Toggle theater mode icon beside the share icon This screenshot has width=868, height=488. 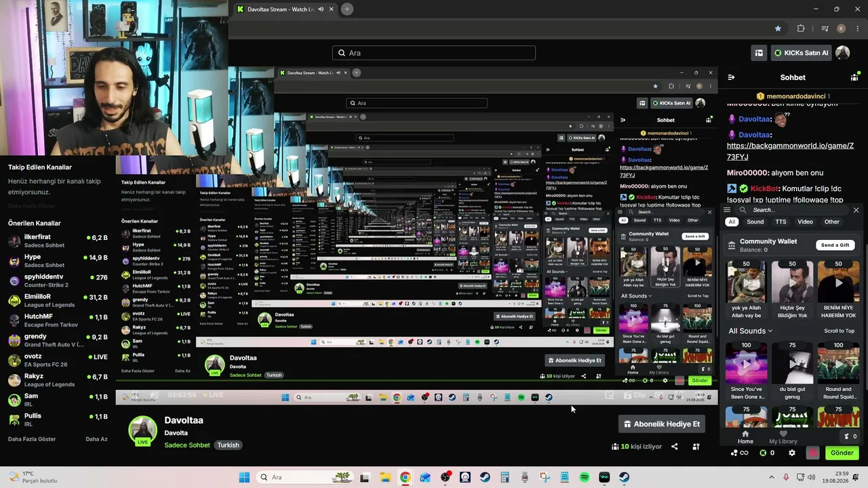click(696, 447)
